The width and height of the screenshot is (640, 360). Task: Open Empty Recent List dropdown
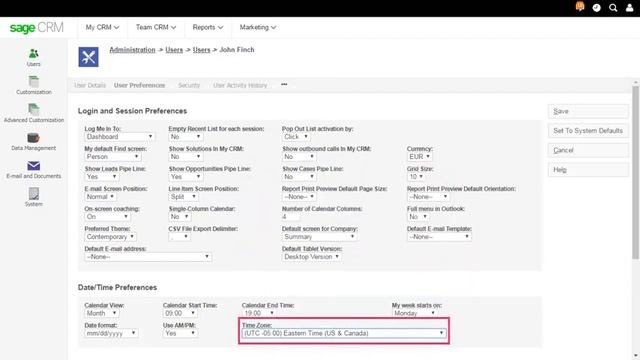pyautogui.click(x=186, y=137)
